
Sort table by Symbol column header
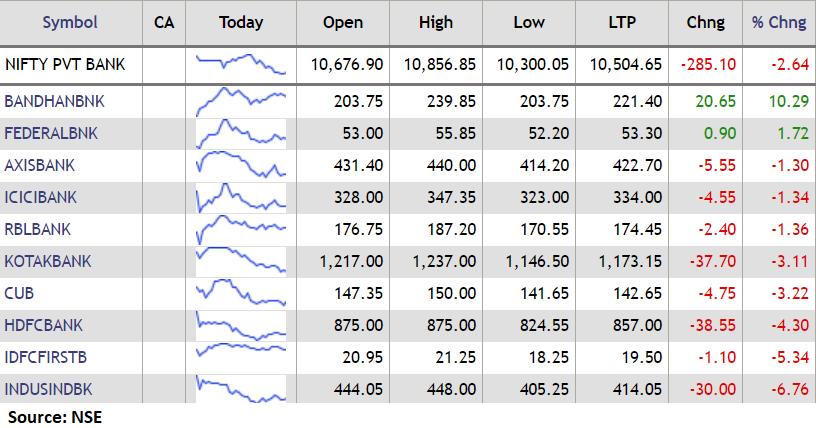pyautogui.click(x=70, y=22)
